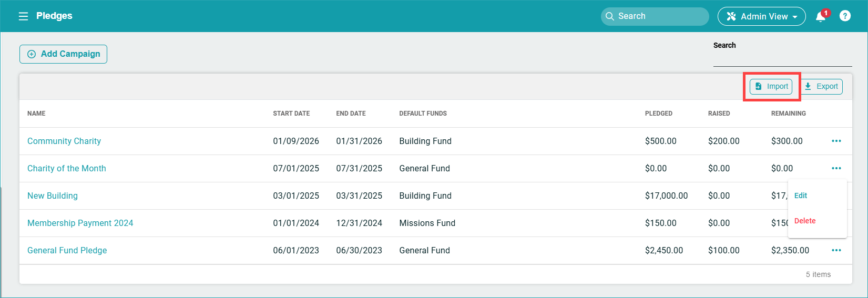Open the New Building campaign
Image resolution: width=868 pixels, height=298 pixels.
53,196
